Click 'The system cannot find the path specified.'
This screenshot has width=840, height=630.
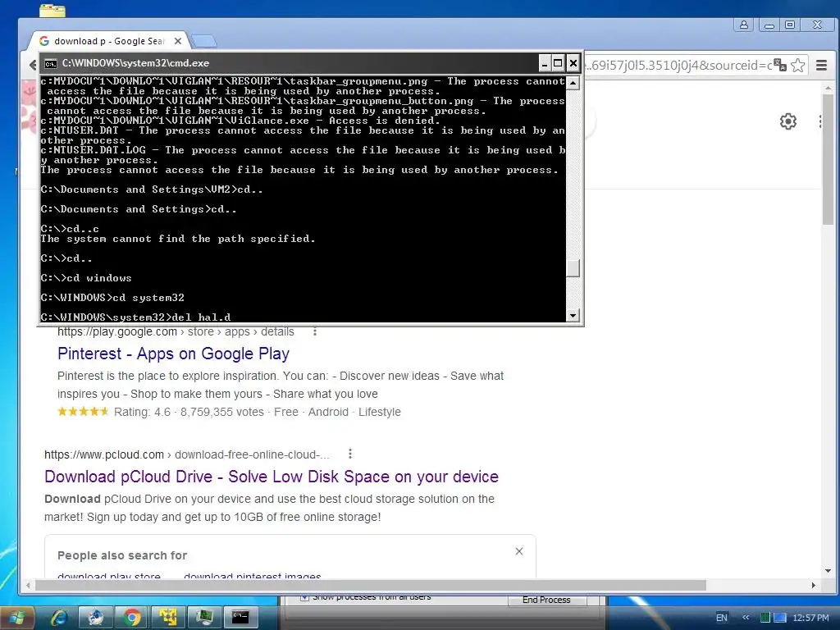pos(178,239)
